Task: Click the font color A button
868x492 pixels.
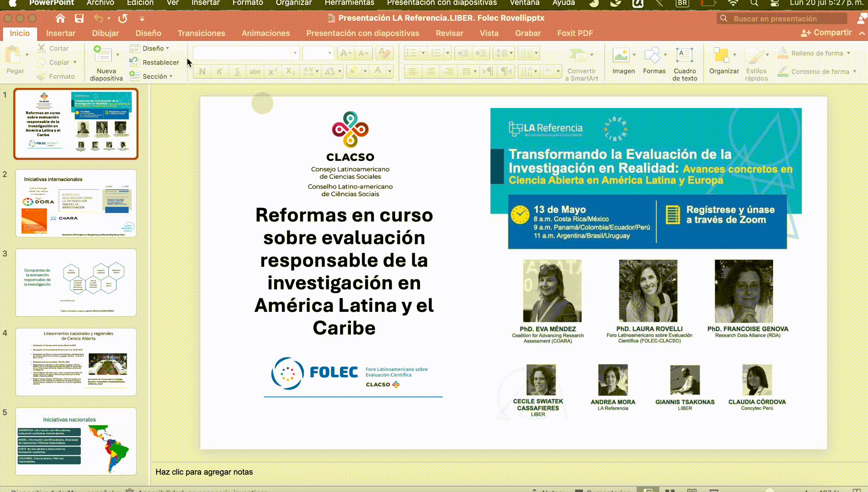Action: (x=378, y=71)
